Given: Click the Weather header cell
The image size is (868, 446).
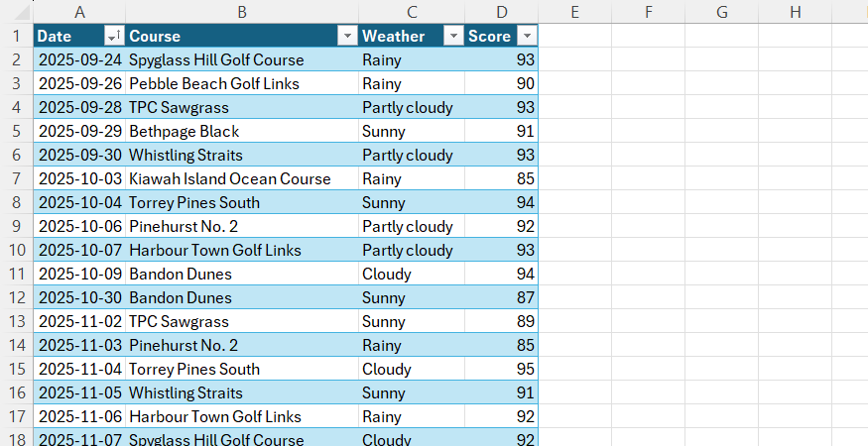Looking at the screenshot, I should pyautogui.click(x=412, y=36).
